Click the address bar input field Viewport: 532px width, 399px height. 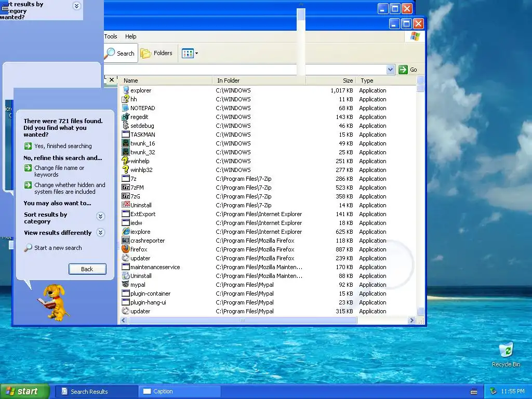(x=245, y=70)
